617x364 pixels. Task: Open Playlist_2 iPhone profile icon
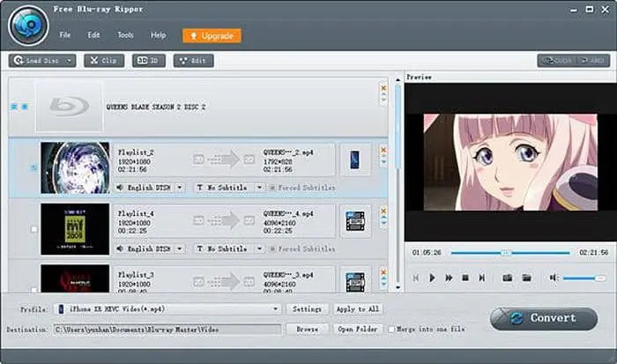point(355,160)
